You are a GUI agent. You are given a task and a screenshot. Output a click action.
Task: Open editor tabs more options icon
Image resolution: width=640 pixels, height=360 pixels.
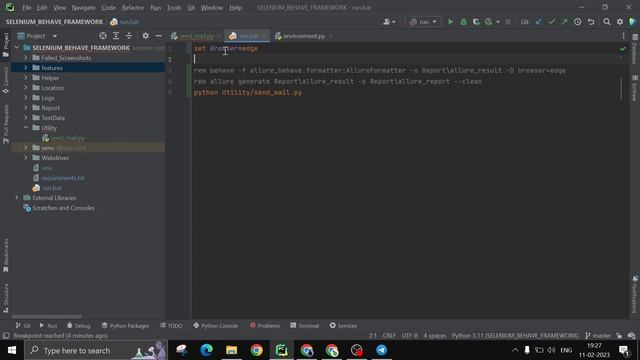623,36
